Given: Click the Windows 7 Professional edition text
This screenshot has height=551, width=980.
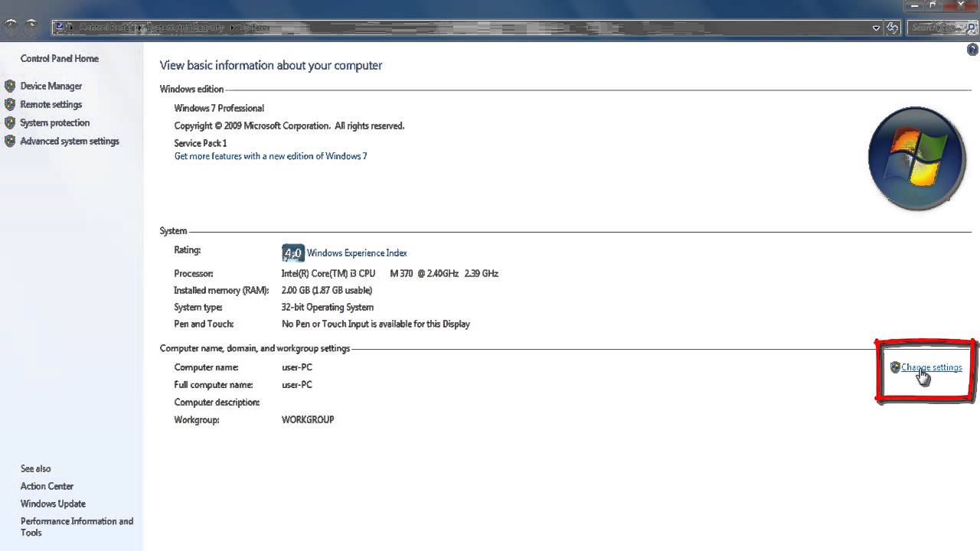Looking at the screenshot, I should [x=220, y=108].
